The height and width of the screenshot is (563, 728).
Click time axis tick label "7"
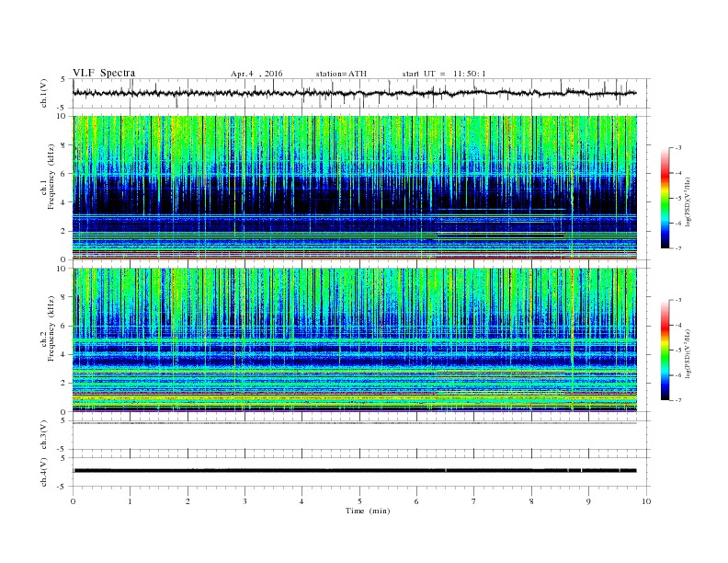[x=474, y=501]
